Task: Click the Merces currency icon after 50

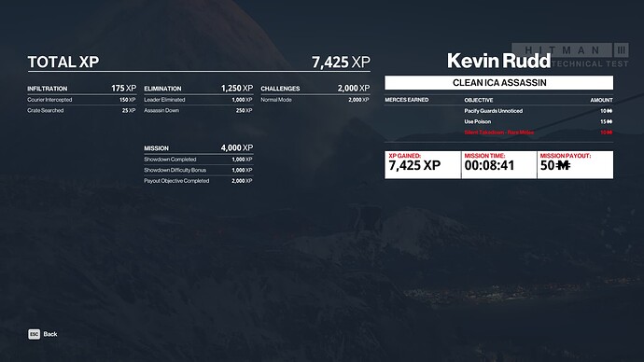Action: coord(563,165)
